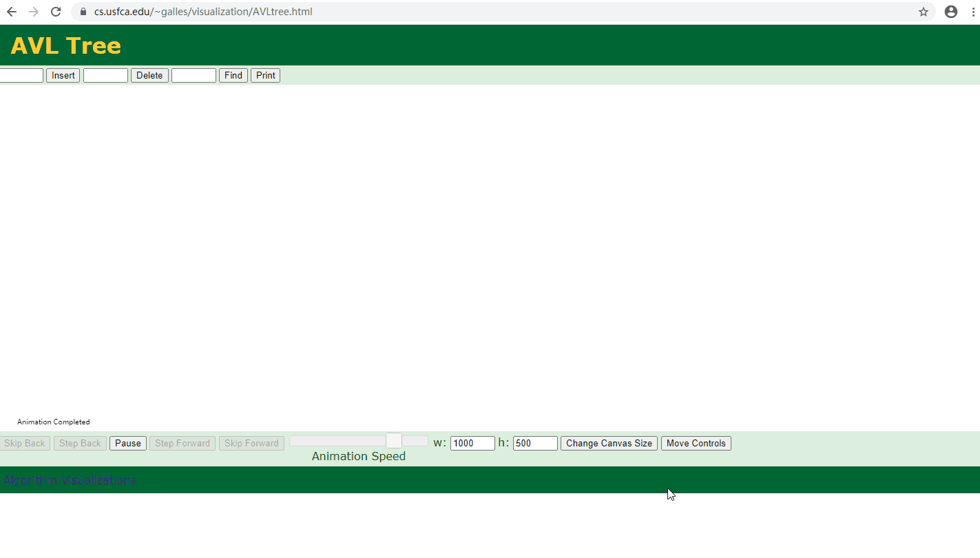Click the Insert button

(x=63, y=75)
